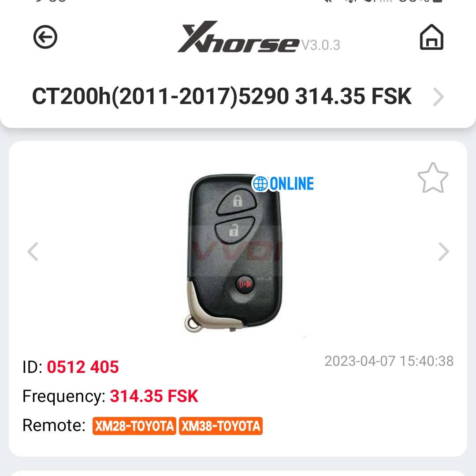Tap the V3.0.3 version label
Screen dimensions: 476x476
[320, 45]
